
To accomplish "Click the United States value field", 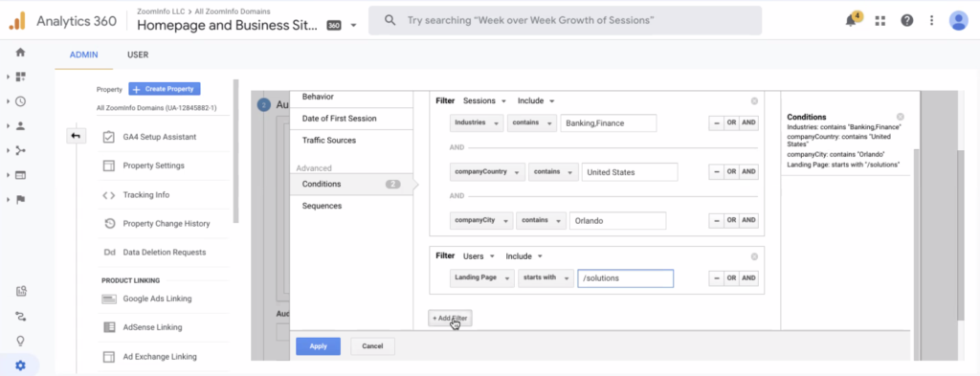I will tap(630, 172).
